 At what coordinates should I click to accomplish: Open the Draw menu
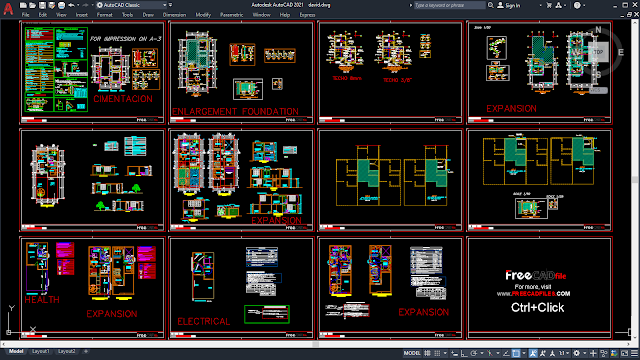pyautogui.click(x=148, y=15)
